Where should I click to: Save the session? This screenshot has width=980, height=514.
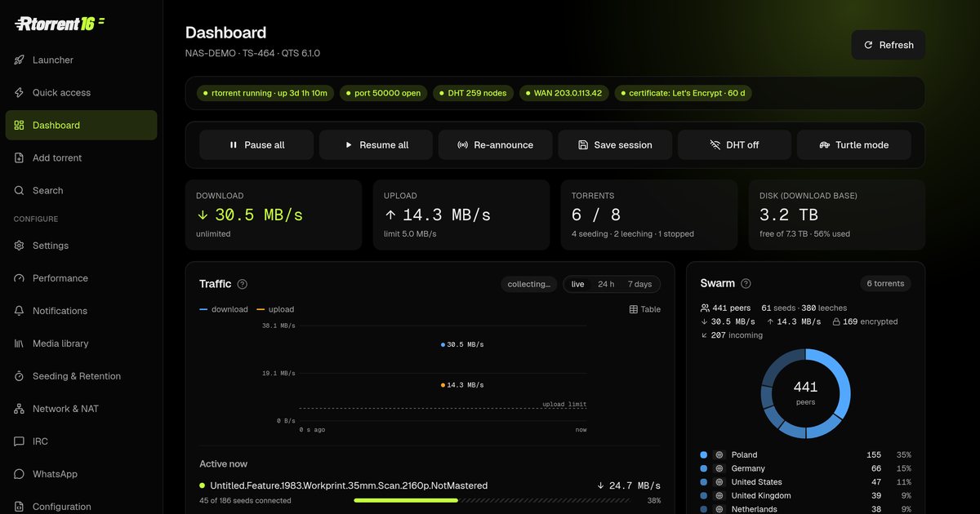[x=615, y=145]
